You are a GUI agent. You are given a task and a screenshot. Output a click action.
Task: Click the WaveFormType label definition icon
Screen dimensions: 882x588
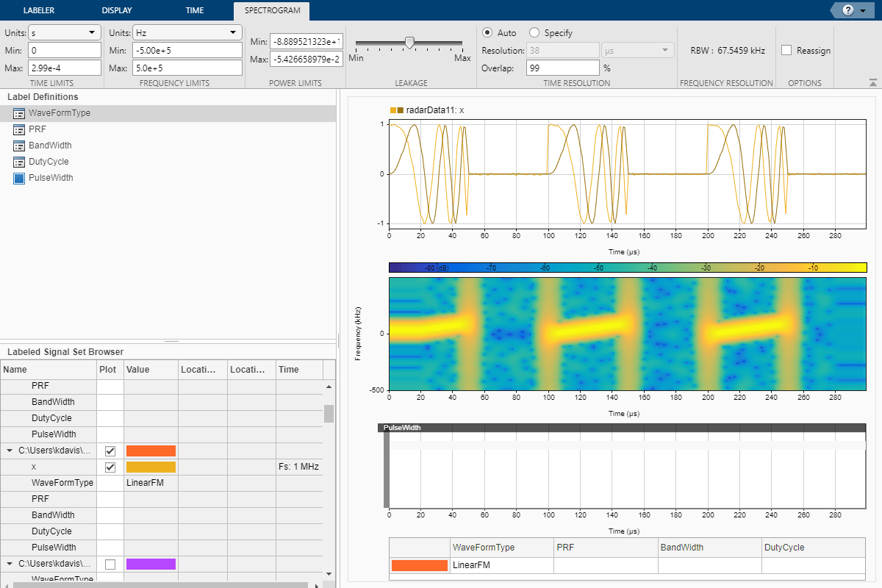pos(19,113)
